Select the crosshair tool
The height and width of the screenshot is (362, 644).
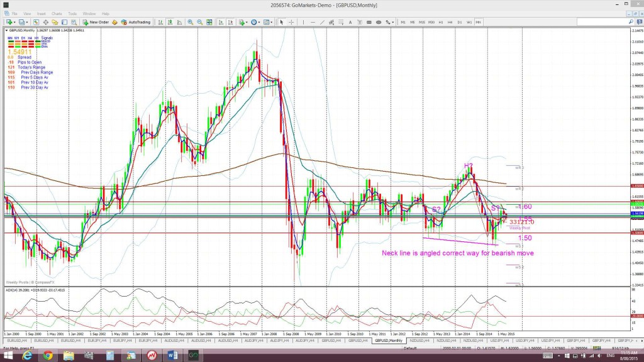tap(291, 22)
